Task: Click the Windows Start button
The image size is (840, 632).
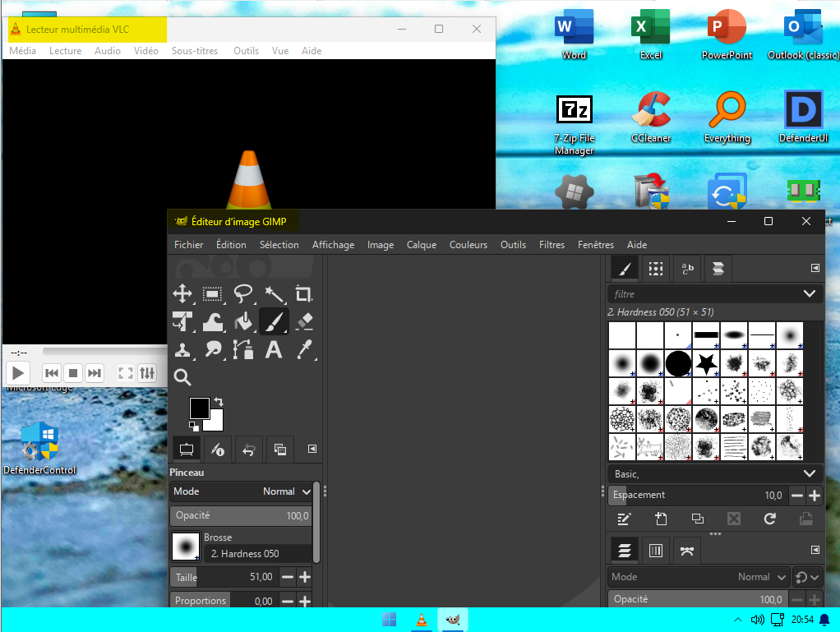Action: coord(390,620)
